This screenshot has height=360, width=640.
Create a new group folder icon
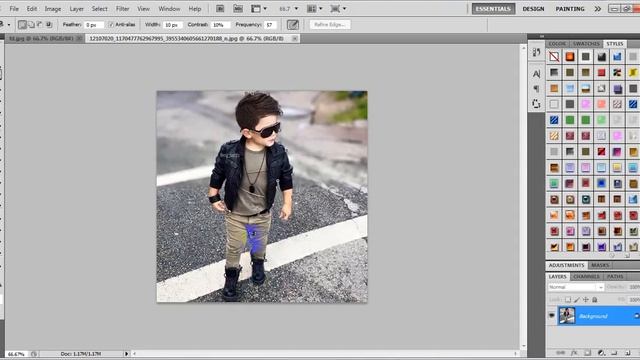pyautogui.click(x=614, y=353)
